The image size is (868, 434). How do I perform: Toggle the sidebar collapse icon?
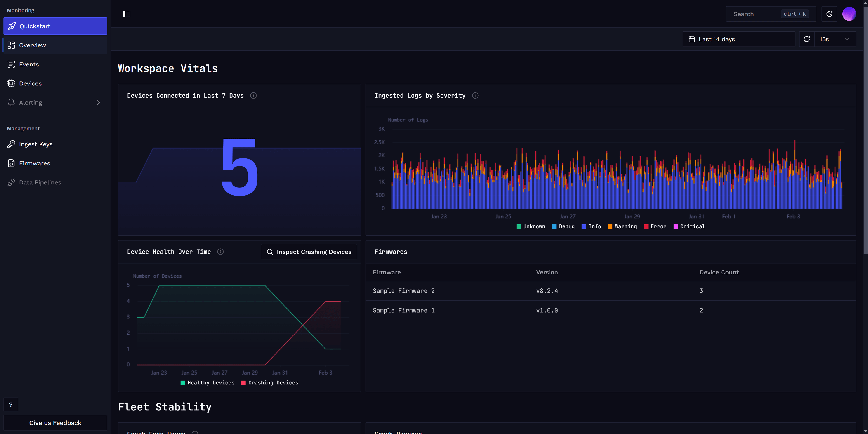click(127, 14)
